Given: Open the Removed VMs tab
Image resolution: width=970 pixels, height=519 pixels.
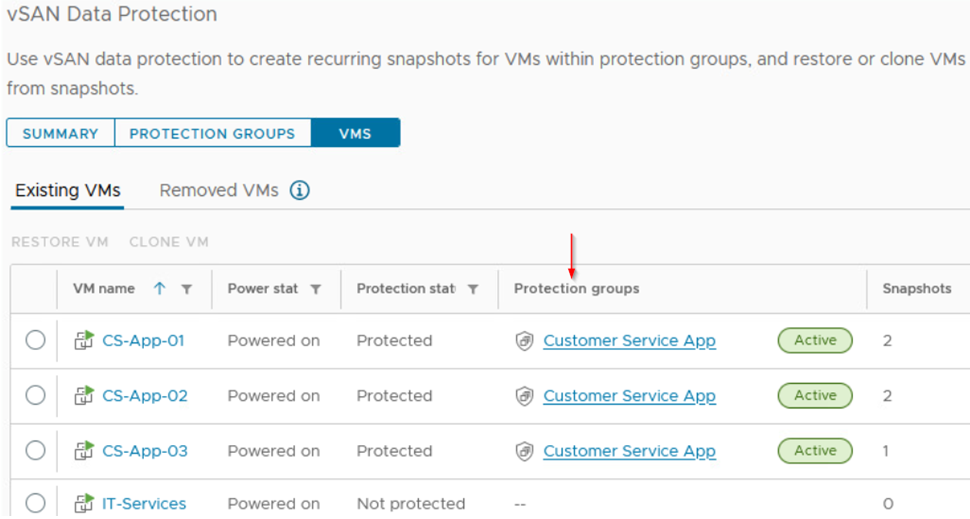Looking at the screenshot, I should coord(219,191).
